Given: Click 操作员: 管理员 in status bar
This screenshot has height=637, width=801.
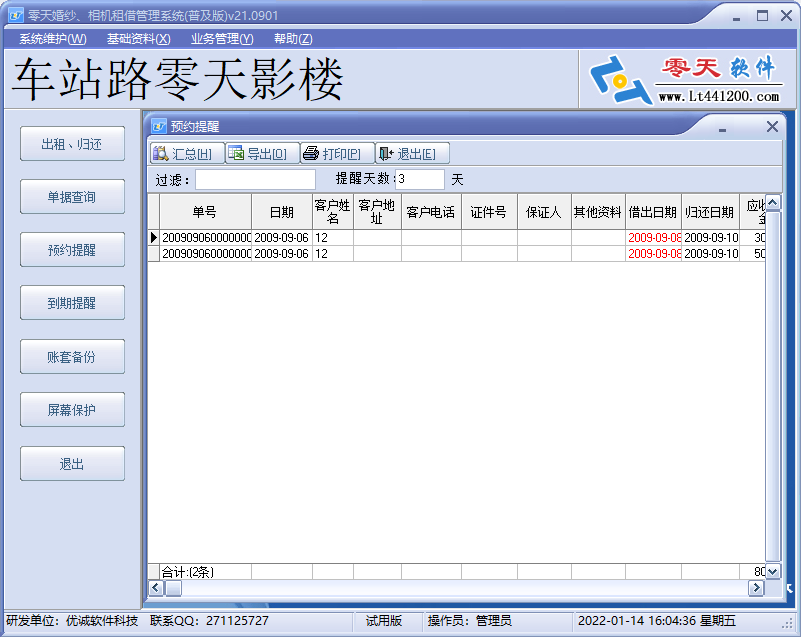Looking at the screenshot, I should pyautogui.click(x=469, y=621).
